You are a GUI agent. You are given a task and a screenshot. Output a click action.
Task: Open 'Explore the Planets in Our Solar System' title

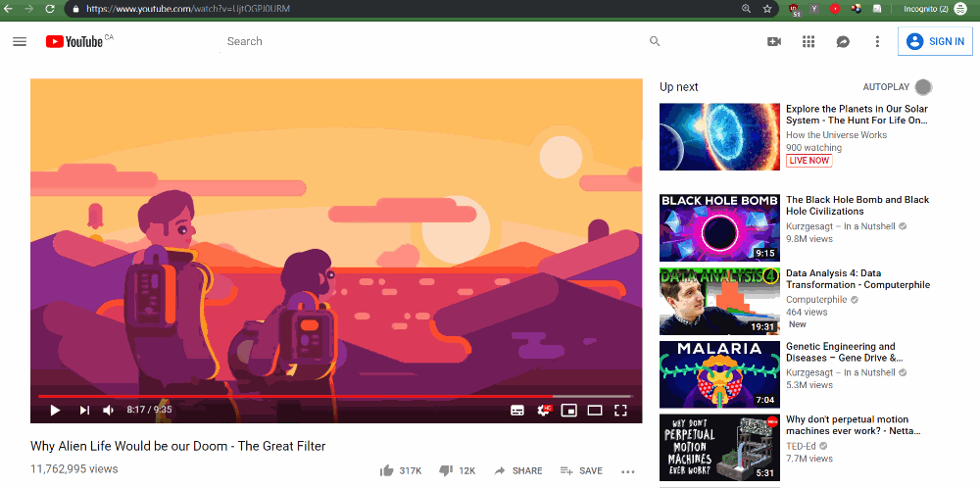click(x=857, y=115)
